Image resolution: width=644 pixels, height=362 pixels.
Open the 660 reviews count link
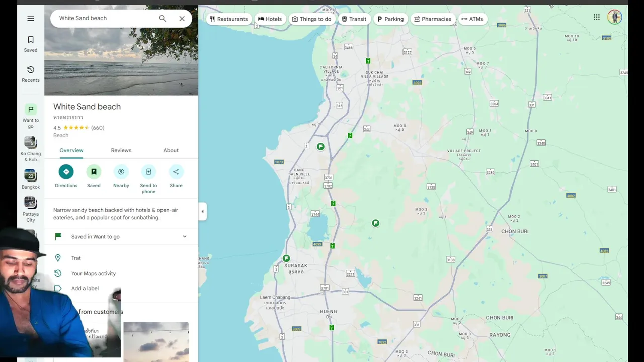[x=98, y=128]
